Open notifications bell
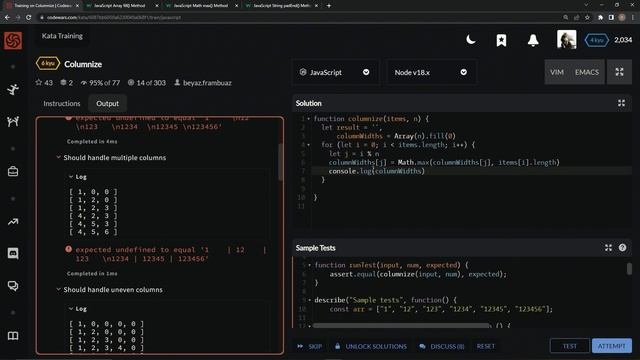This screenshot has width=640, height=360. pos(533,40)
